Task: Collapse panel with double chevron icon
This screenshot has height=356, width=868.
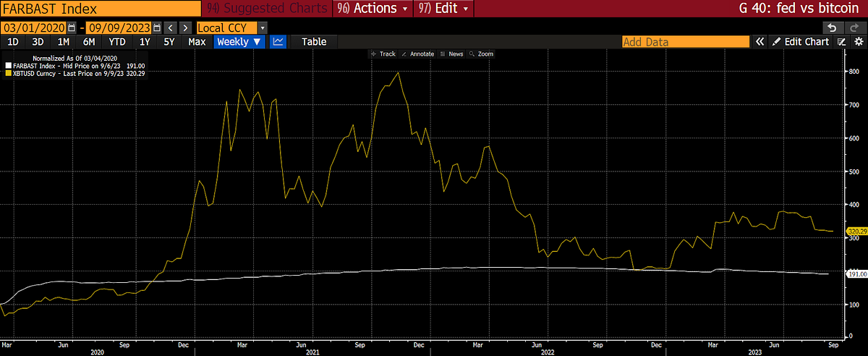Action: [x=759, y=42]
